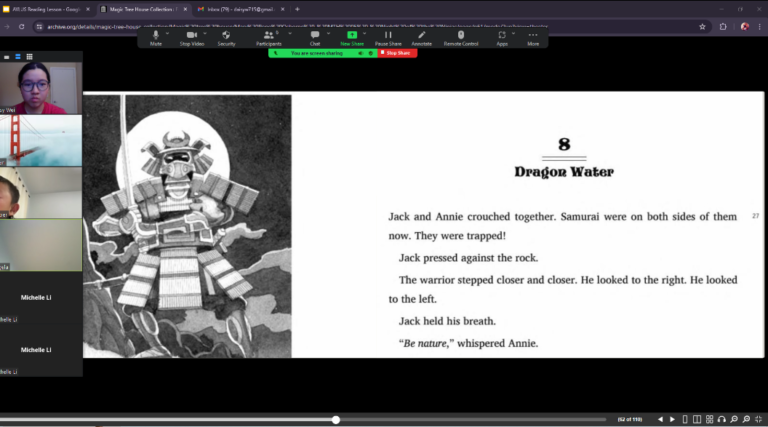This screenshot has height=427, width=768.
Task: Exit fullscreen mode in book reader
Action: tap(758, 419)
